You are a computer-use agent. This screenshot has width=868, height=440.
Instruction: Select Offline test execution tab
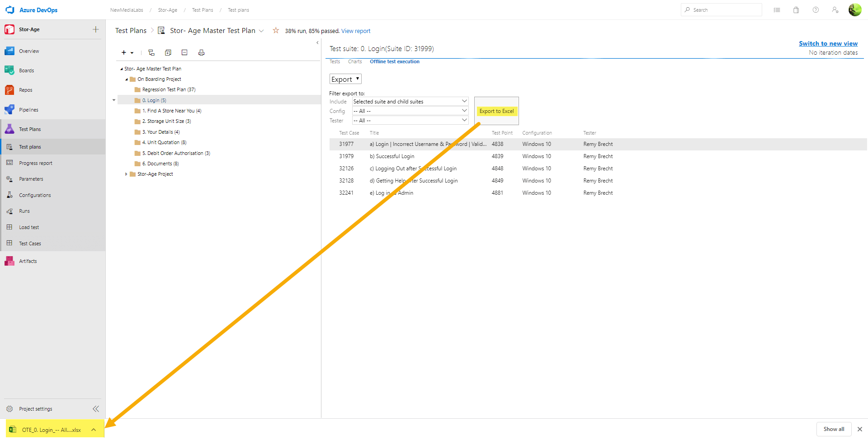[395, 61]
